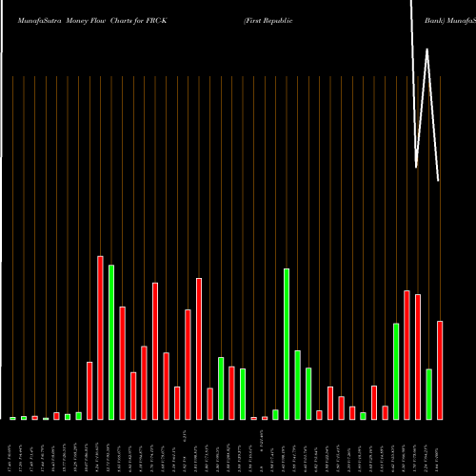Click the "(First Republic" chart title text
The image size is (476, 476).
268,21
